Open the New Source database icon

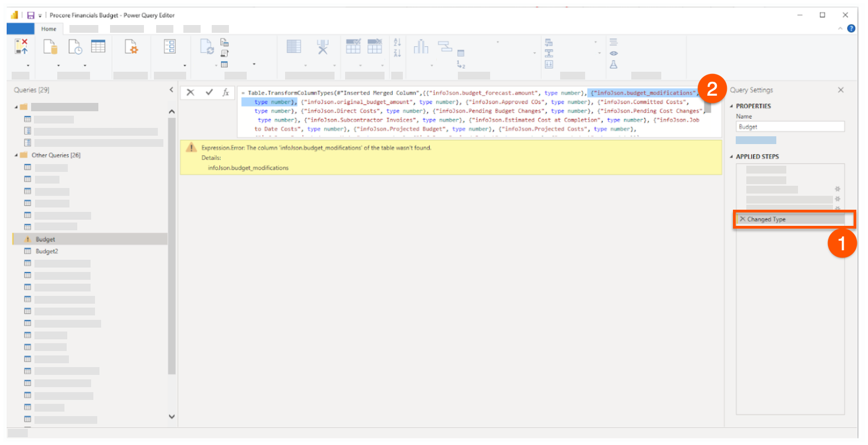51,47
